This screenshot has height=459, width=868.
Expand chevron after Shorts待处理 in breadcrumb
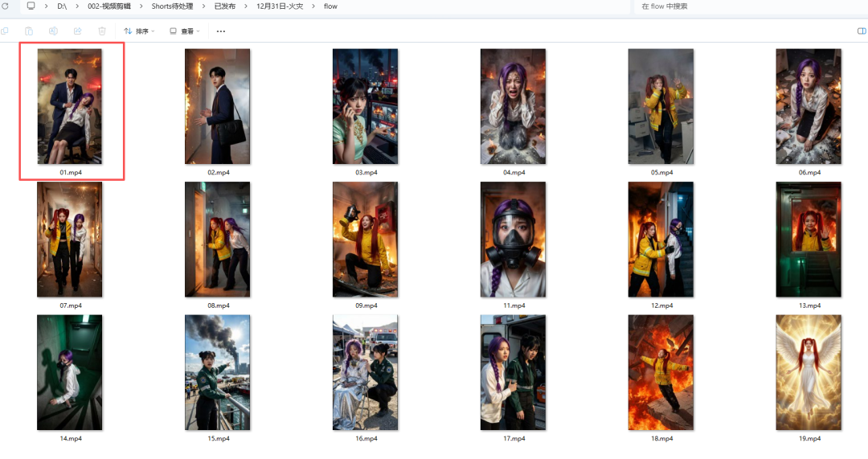(x=203, y=6)
